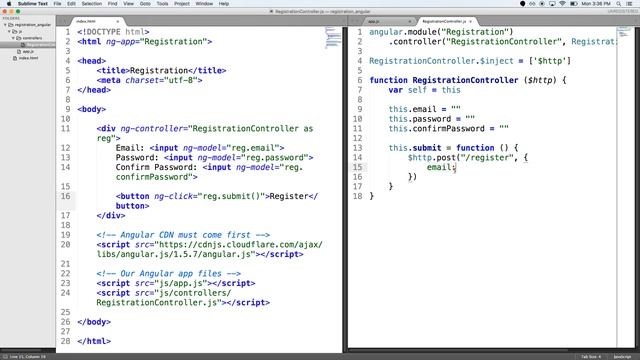Open the File menu
The width and height of the screenshot is (640, 360).
(x=58, y=4)
